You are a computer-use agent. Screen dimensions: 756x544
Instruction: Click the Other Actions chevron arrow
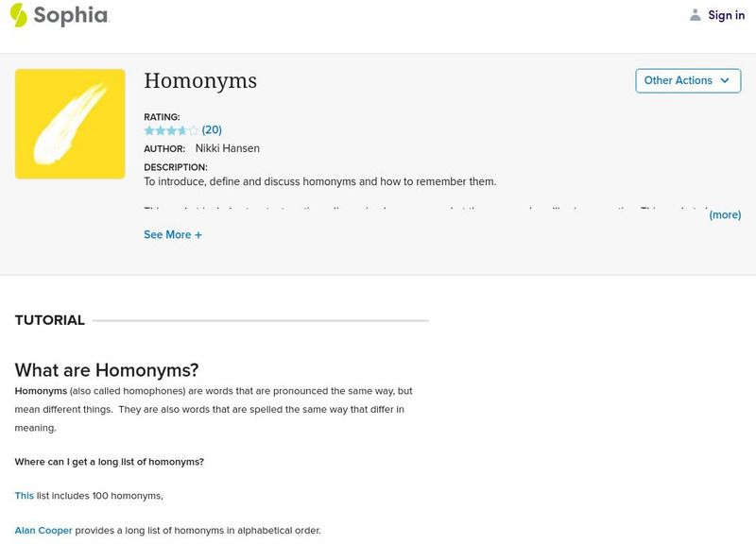725,80
